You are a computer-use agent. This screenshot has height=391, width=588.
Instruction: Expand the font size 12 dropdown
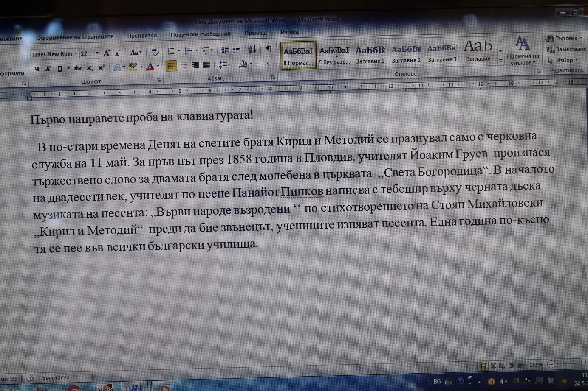click(x=97, y=53)
